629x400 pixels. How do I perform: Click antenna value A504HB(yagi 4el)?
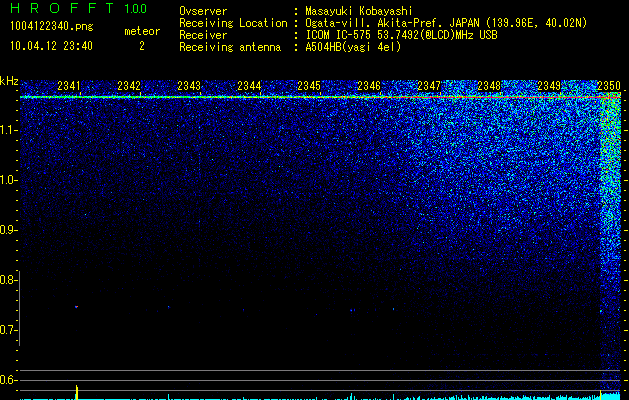pos(353,47)
